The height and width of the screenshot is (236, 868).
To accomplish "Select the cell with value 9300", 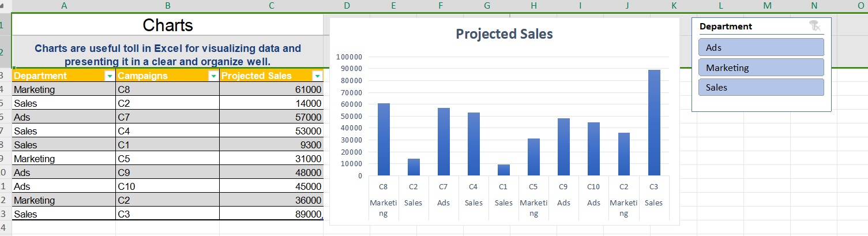I will tap(271, 145).
